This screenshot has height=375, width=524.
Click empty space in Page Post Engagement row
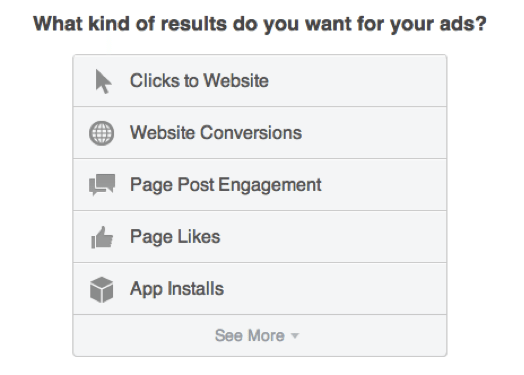click(x=384, y=185)
